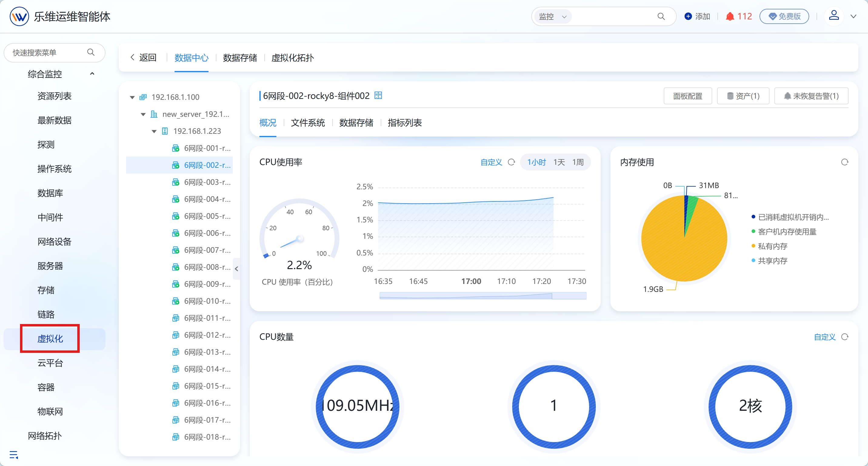Collapse the 综合监控 menu group

coord(92,73)
